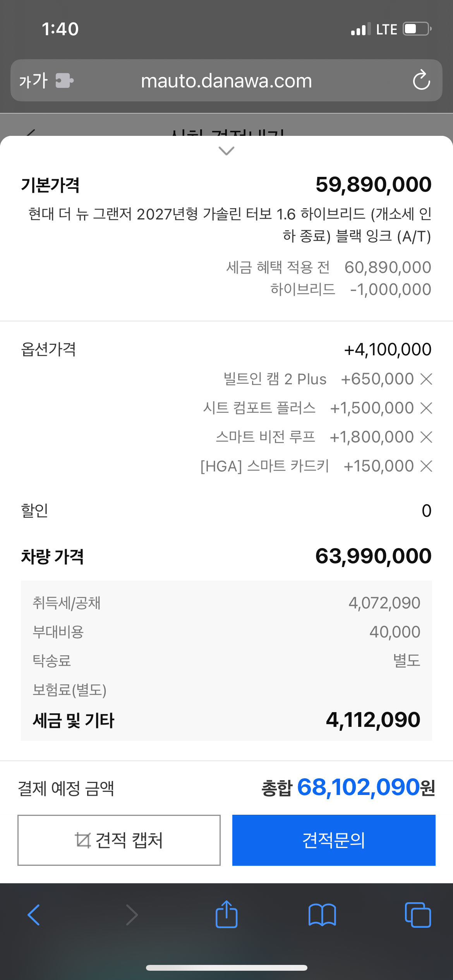The image size is (453, 980).
Task: Tap the blue 견적문의 button
Action: pos(334,840)
